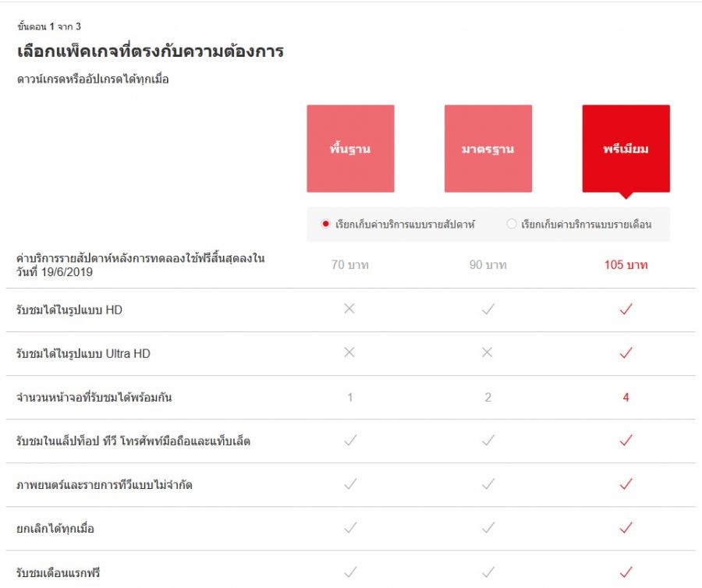Click Premium plan HD red checkmark

coord(626,310)
